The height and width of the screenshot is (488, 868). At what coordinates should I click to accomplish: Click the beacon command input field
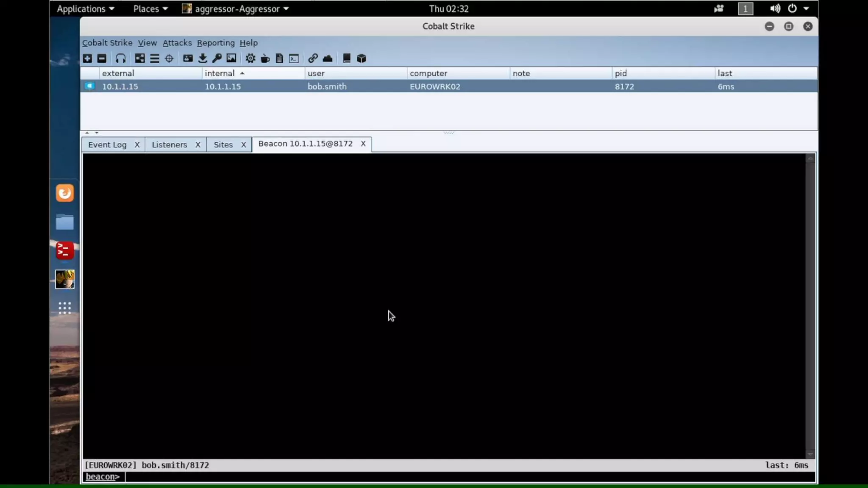click(x=466, y=477)
